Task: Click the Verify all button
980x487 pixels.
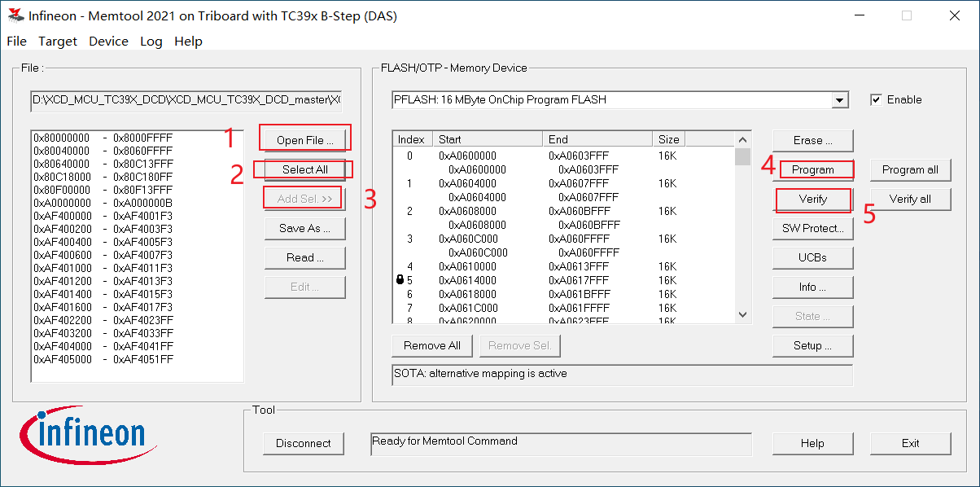Action: point(910,199)
